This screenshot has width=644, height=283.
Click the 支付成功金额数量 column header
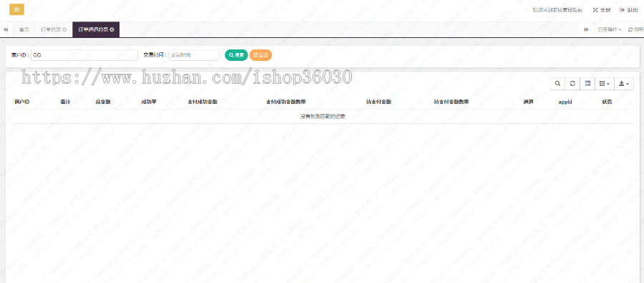(286, 102)
